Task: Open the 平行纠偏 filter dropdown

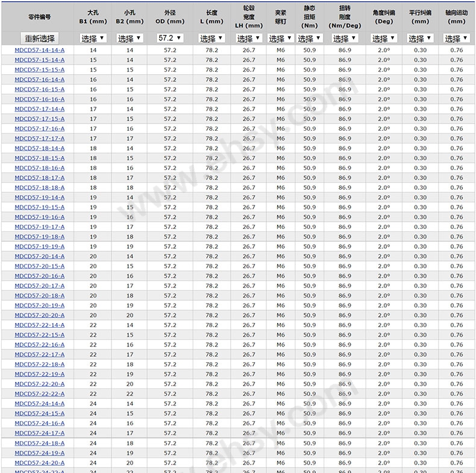Action: 420,38
